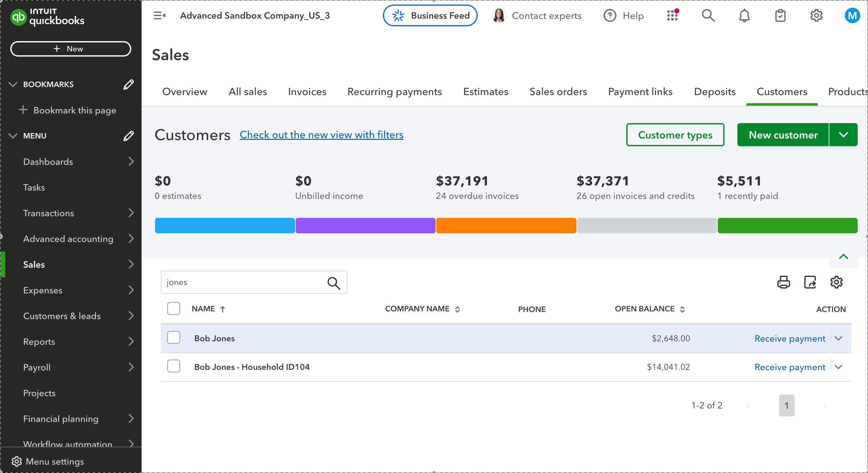Open the clipboard tasks icon in header
Image resolution: width=868 pixels, height=473 pixels.
tap(780, 16)
